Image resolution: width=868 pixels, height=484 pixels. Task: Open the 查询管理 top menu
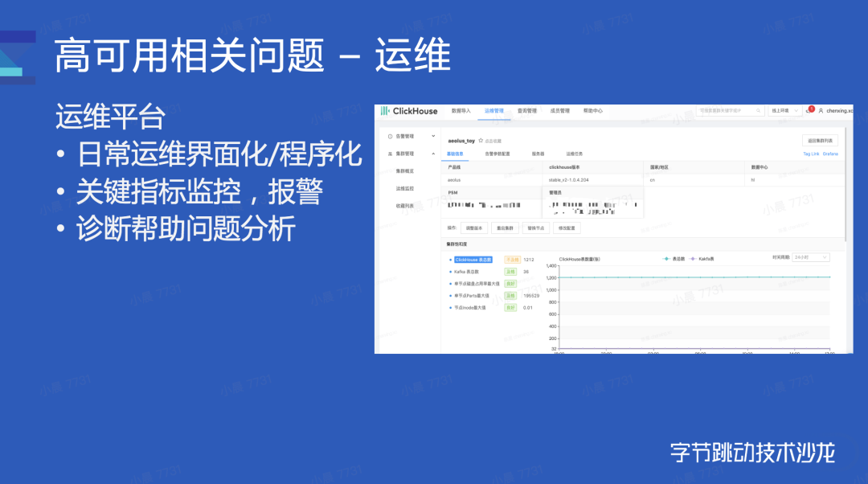pyautogui.click(x=527, y=111)
